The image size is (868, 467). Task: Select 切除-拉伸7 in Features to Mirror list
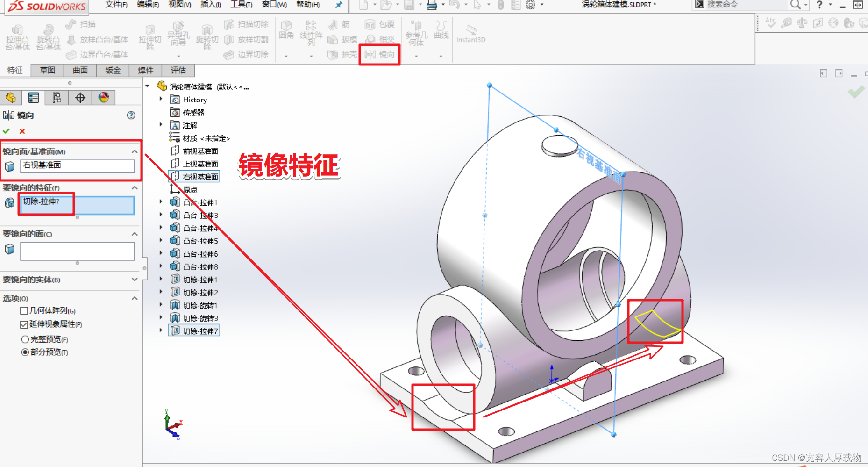[x=41, y=201]
